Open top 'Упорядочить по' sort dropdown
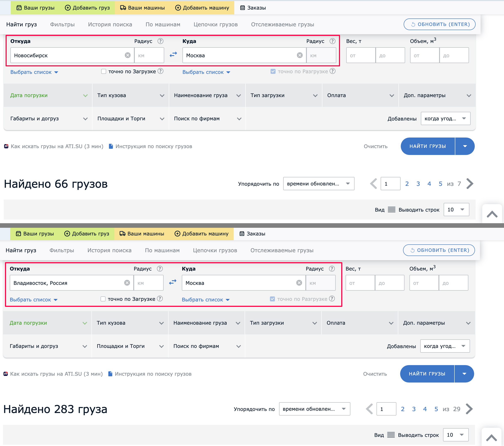The height and width of the screenshot is (446, 504). 318,184
